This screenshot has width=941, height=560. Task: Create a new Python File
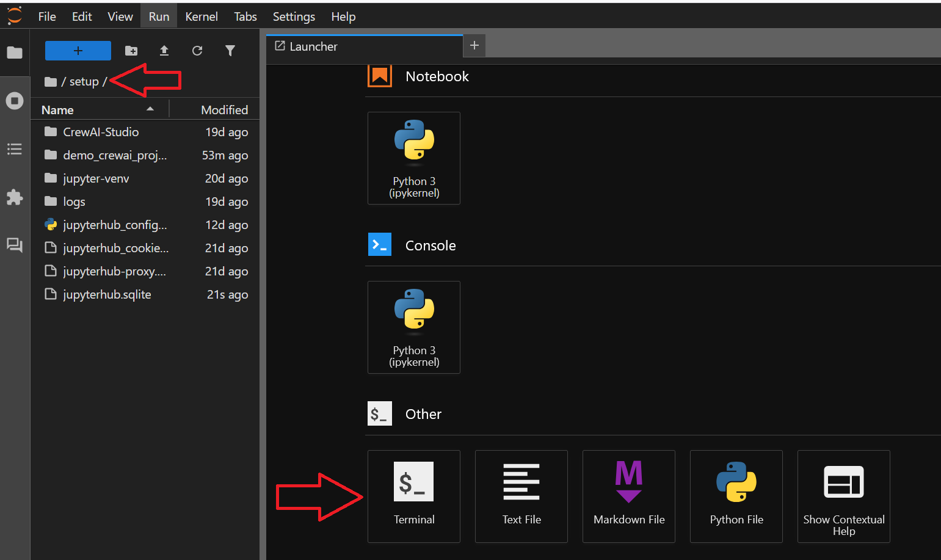click(x=736, y=496)
